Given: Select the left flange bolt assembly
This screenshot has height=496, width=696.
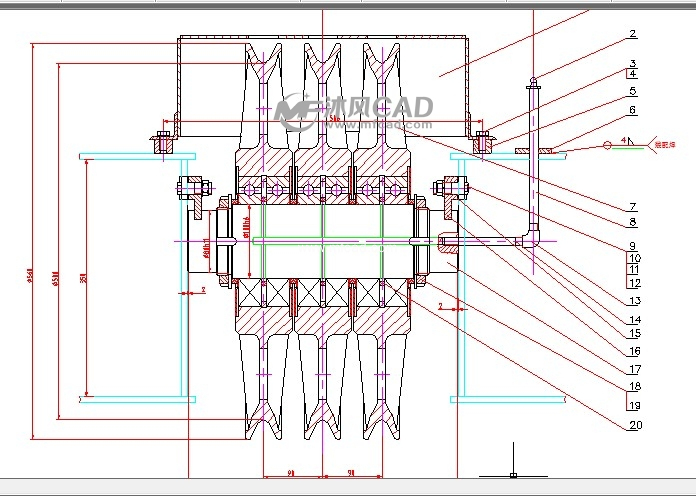Looking at the screenshot, I should [x=193, y=188].
